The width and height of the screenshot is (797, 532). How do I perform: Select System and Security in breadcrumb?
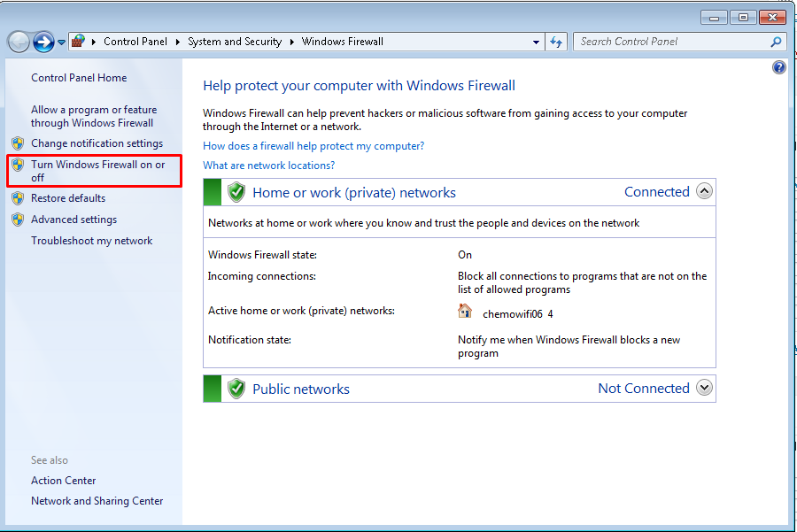235,42
